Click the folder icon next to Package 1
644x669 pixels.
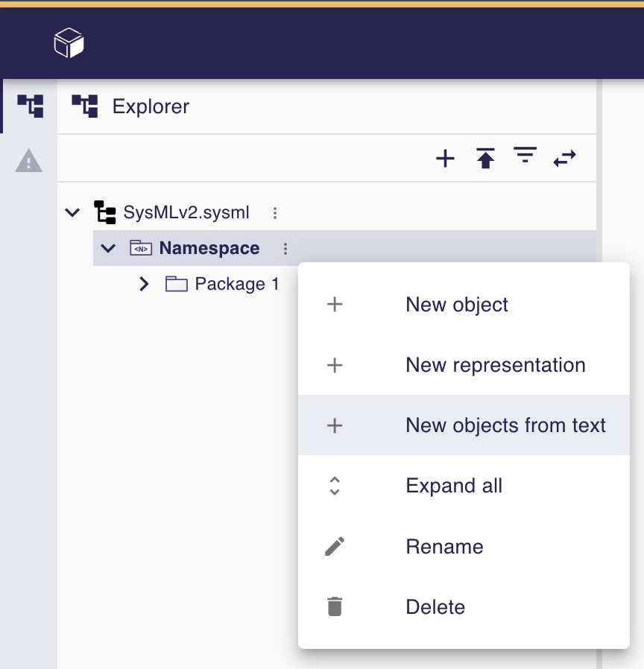coord(176,284)
